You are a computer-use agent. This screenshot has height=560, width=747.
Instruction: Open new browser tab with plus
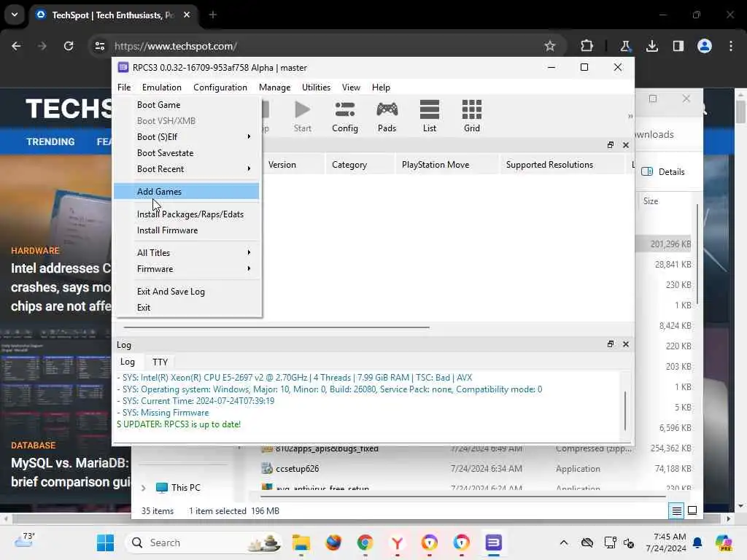212,15
